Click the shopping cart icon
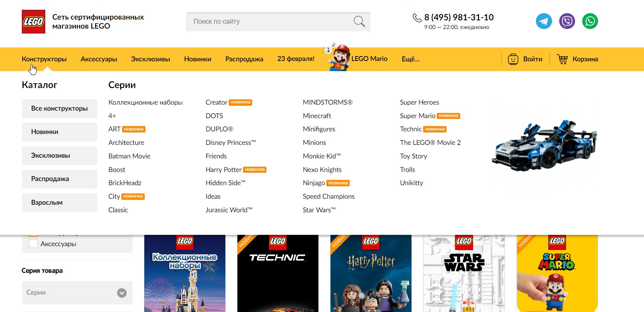 tap(562, 59)
